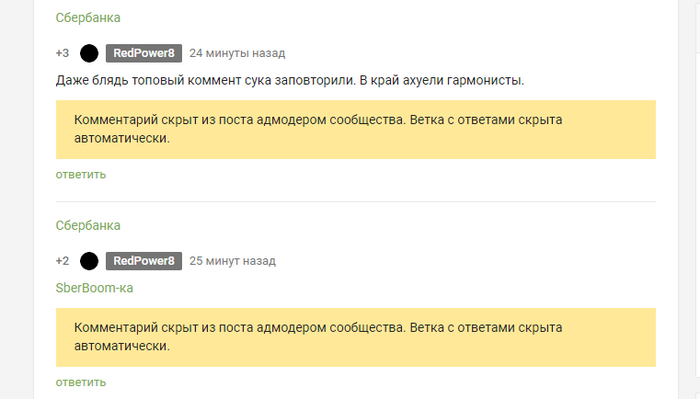This screenshot has height=399, width=700.
Task: Open the topmost Сбербанка post link
Action: pyautogui.click(x=88, y=17)
